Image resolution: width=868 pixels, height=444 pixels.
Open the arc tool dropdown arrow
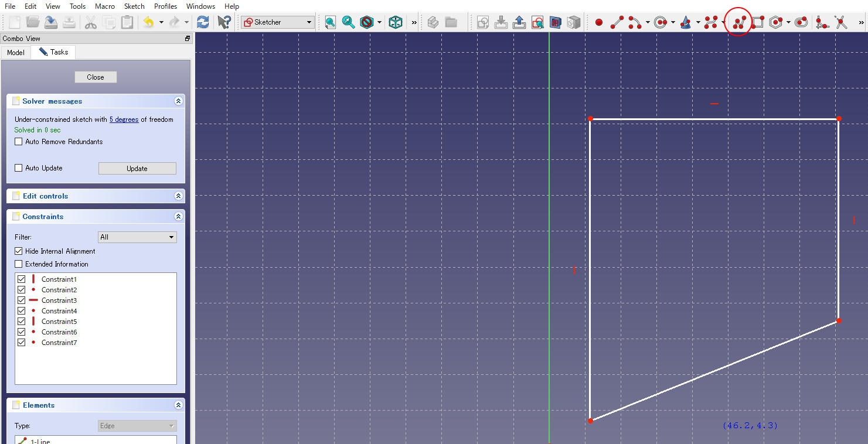pyautogui.click(x=648, y=22)
